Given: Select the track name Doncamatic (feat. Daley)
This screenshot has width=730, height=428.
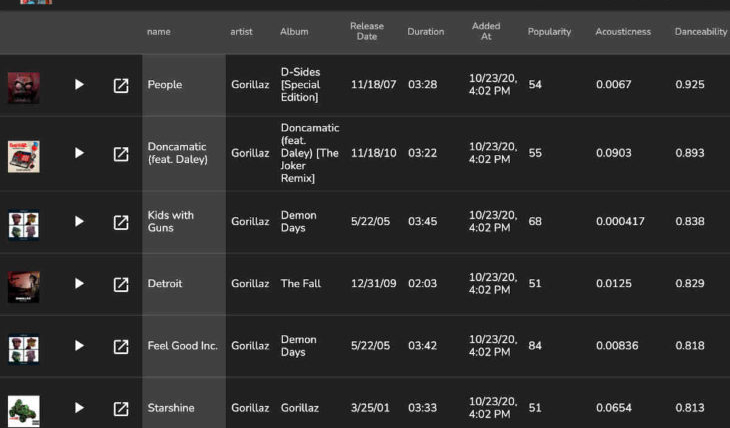Looking at the screenshot, I should pos(177,153).
